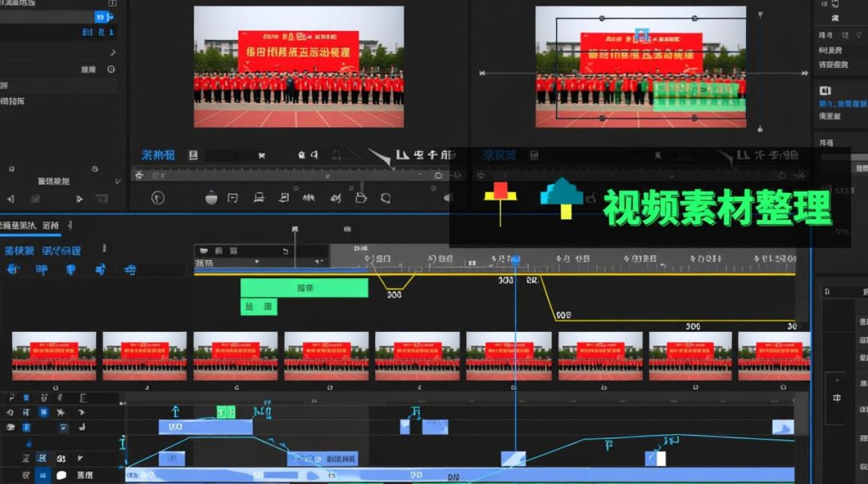Viewport: 868px width, 484px height.
Task: Click the waveform-shaped icon in source monitor toolbar
Action: pos(309,198)
